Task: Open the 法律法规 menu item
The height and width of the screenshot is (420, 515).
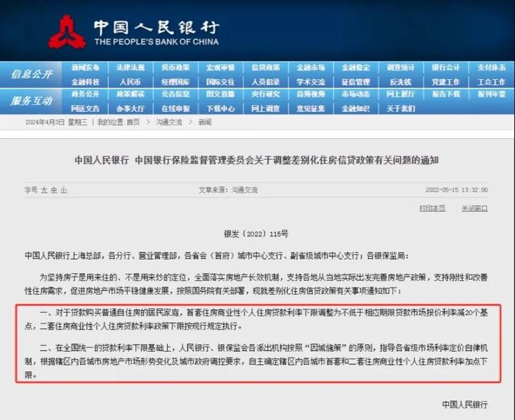Action: 131,68
